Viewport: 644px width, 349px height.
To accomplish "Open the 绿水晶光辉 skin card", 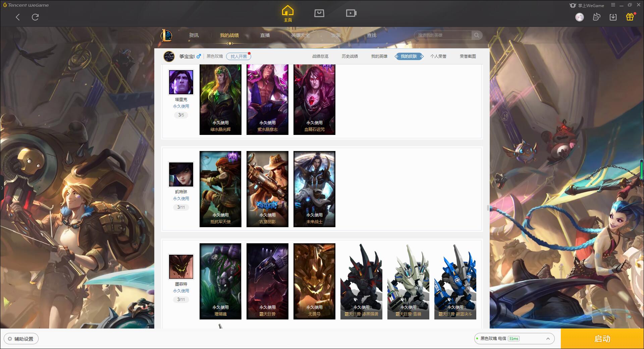I will 220,100.
